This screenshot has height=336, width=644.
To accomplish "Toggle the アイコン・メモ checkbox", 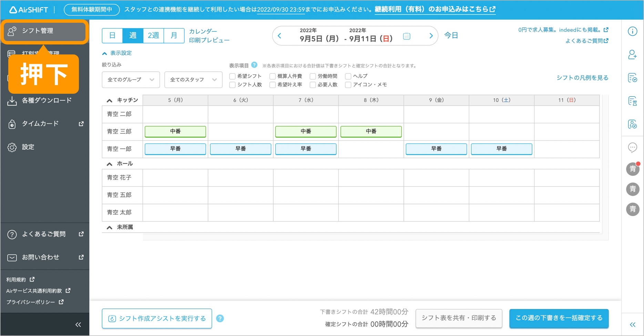I will coord(348,85).
